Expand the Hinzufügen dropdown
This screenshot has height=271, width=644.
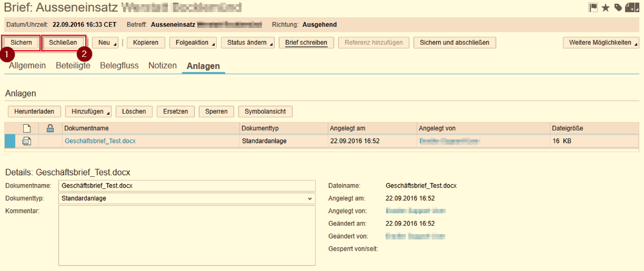pyautogui.click(x=88, y=112)
